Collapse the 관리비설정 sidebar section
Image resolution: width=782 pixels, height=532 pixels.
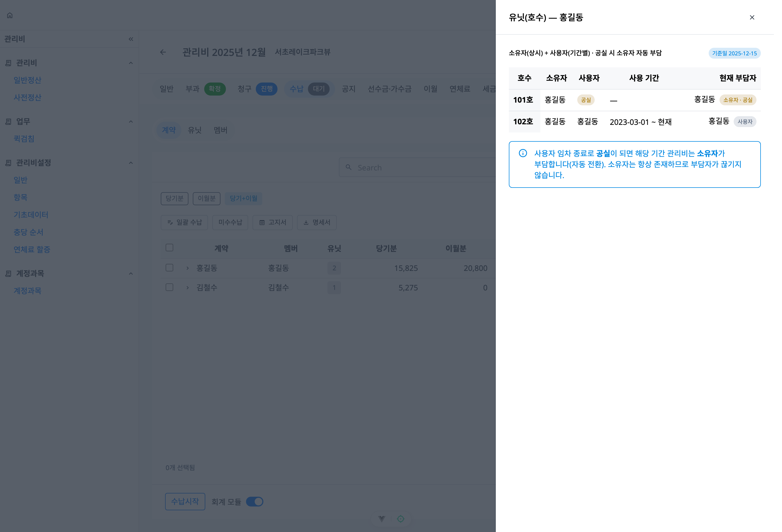click(131, 163)
